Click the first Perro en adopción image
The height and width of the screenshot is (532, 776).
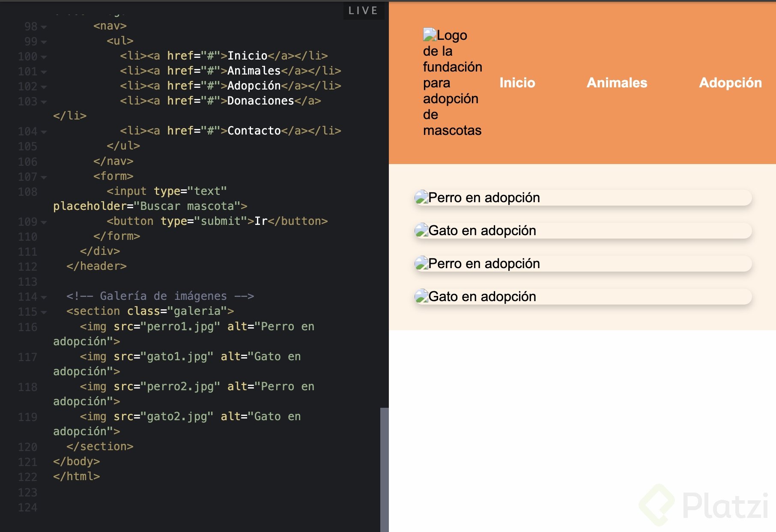[583, 197]
